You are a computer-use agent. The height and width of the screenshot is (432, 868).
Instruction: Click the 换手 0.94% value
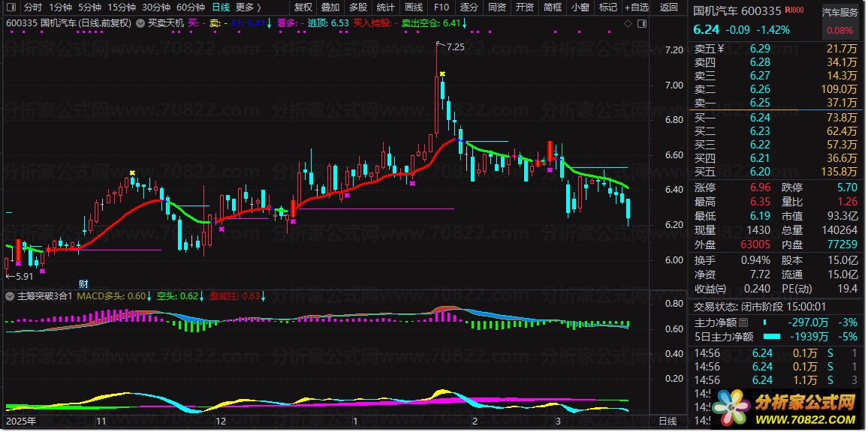[x=755, y=260]
